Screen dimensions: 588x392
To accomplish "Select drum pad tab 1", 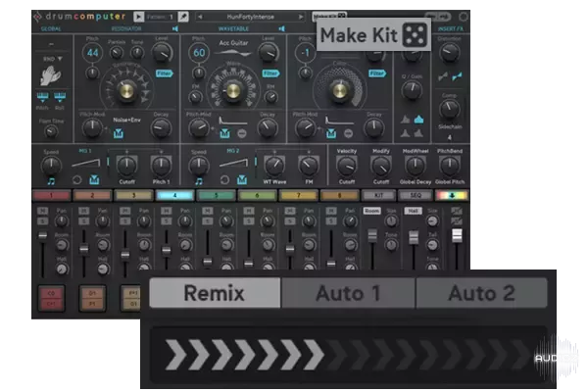I will tap(51, 195).
